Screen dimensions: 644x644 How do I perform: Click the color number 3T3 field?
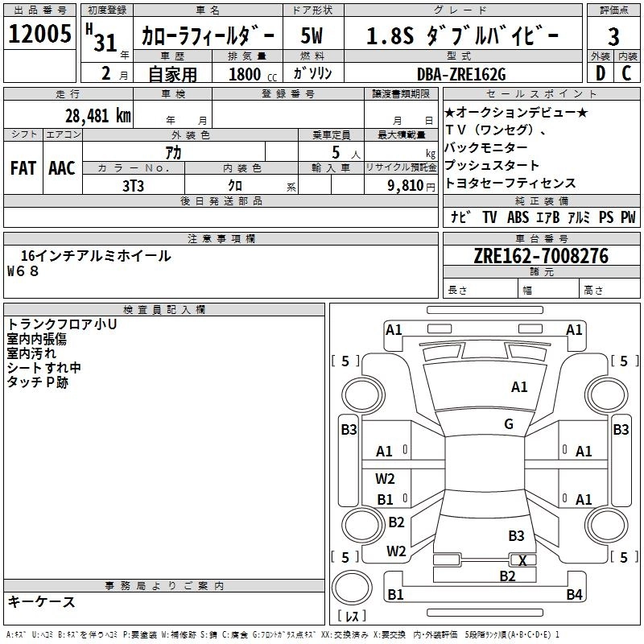click(x=133, y=185)
